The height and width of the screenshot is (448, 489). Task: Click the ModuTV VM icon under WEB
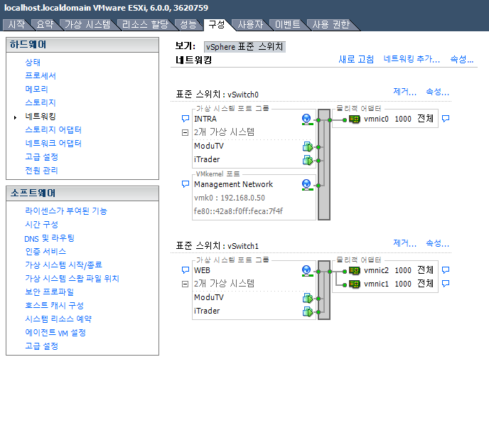click(x=308, y=298)
